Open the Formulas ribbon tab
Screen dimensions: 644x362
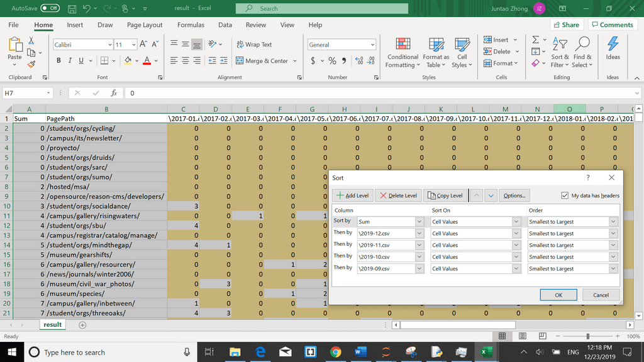pyautogui.click(x=191, y=25)
